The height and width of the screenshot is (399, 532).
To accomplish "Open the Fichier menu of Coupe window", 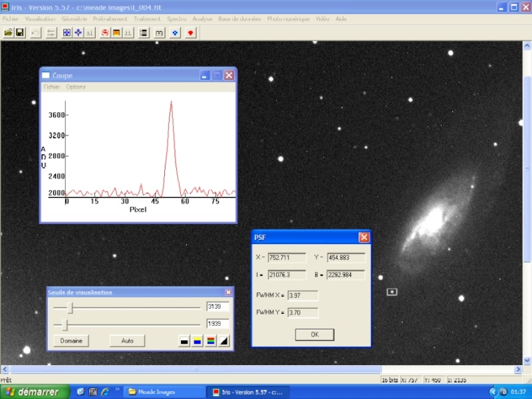I will pyautogui.click(x=51, y=87).
